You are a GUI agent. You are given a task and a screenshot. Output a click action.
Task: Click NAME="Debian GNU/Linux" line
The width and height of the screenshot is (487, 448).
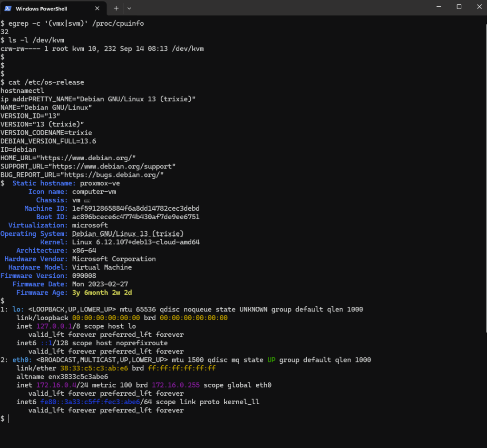[46, 107]
